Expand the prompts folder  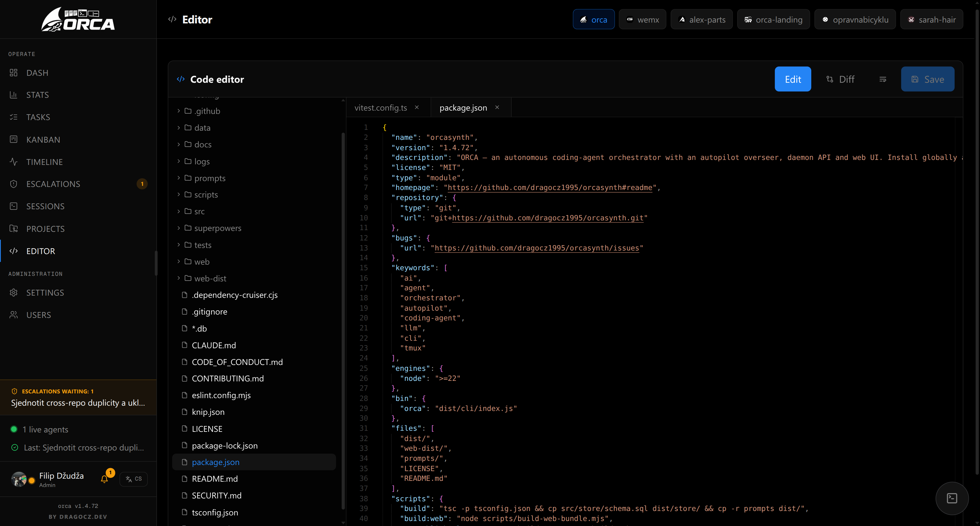(x=254, y=178)
